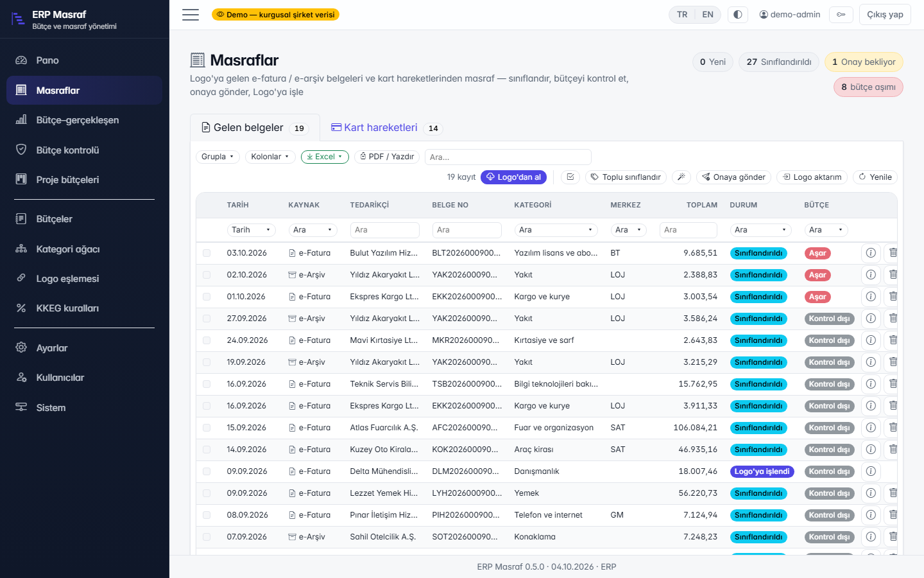Click the Tedarikçi column filter field
This screenshot has width=924, height=578.
pos(384,230)
